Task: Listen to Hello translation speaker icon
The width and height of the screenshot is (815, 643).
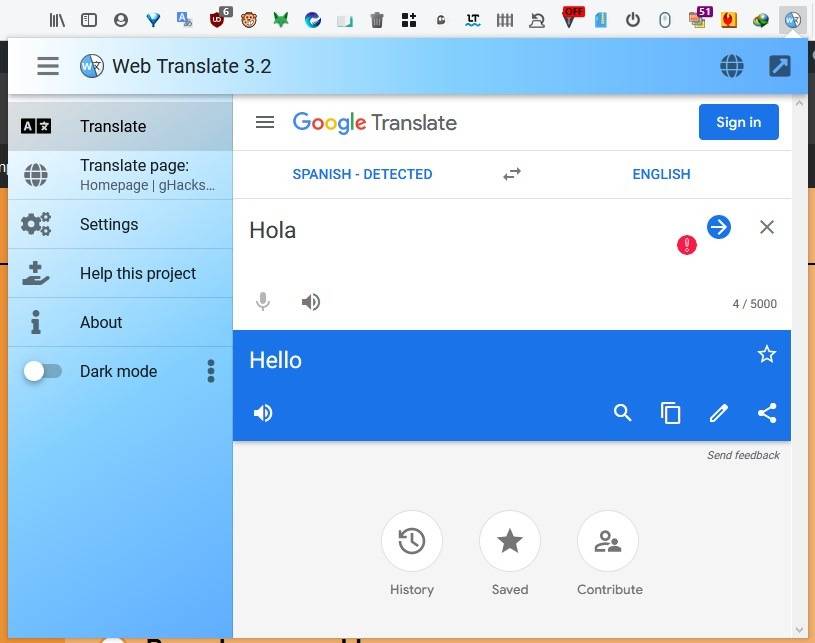Action: click(263, 413)
